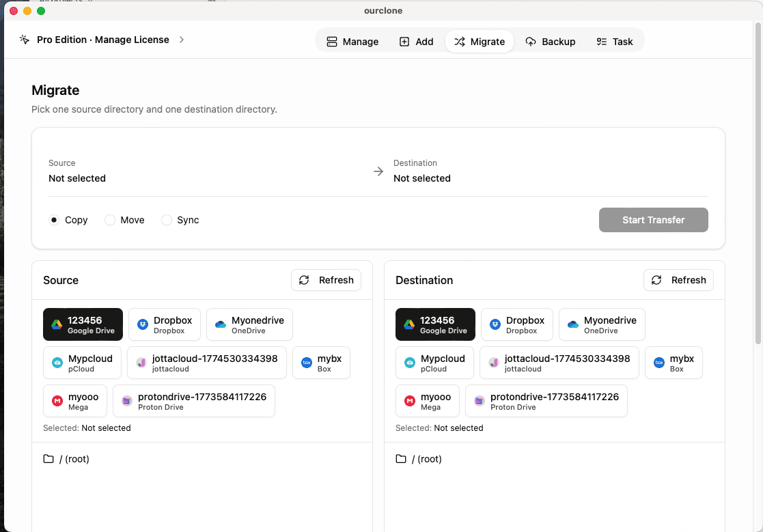Open the Source root folder
Viewport: 763px width, 532px height.
point(67,459)
